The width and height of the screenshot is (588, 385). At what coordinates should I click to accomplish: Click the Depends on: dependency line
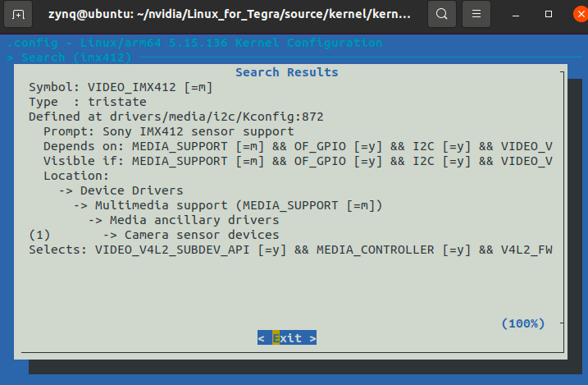(x=298, y=146)
